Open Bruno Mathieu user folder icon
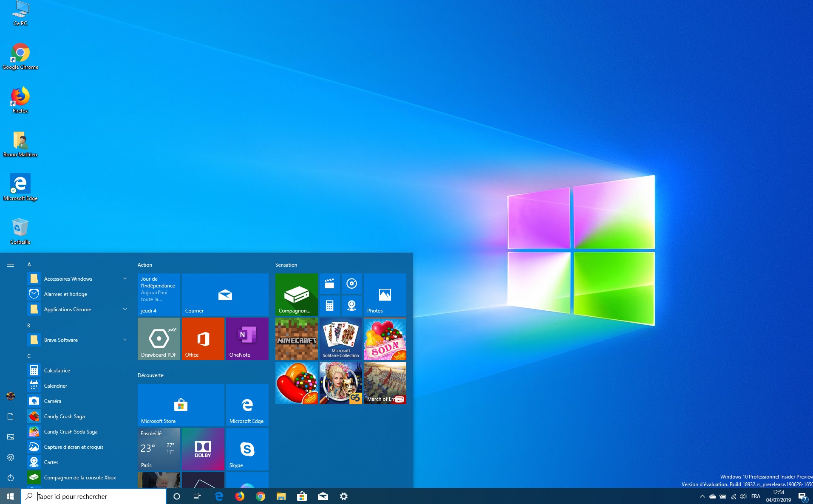This screenshot has height=504, width=813. click(20, 144)
